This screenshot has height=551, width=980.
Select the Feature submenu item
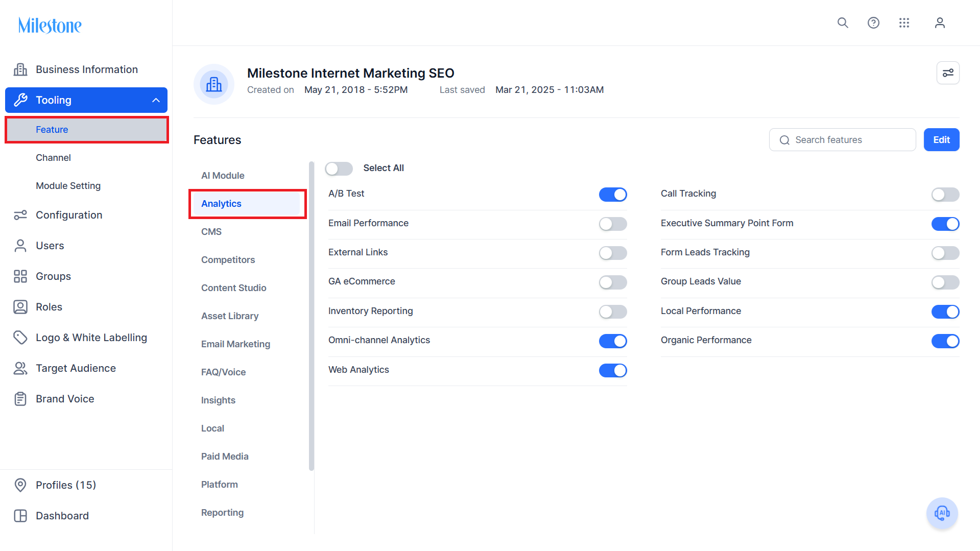coord(86,130)
